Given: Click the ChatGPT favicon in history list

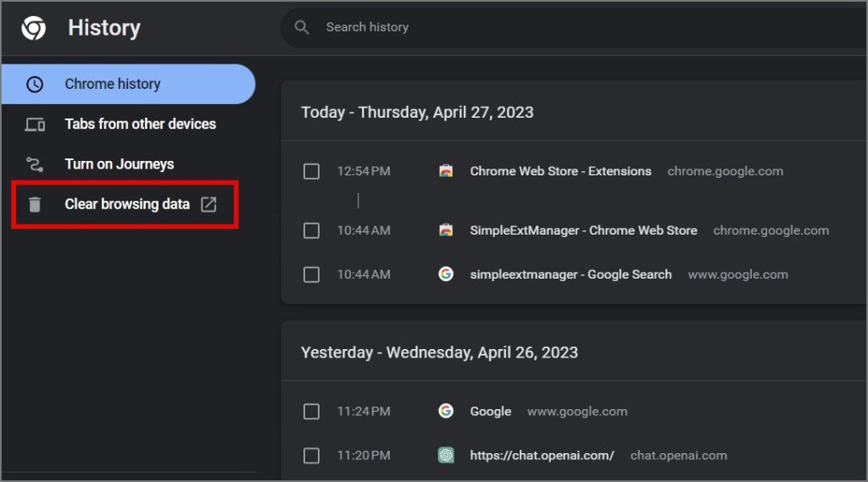Looking at the screenshot, I should (x=446, y=455).
